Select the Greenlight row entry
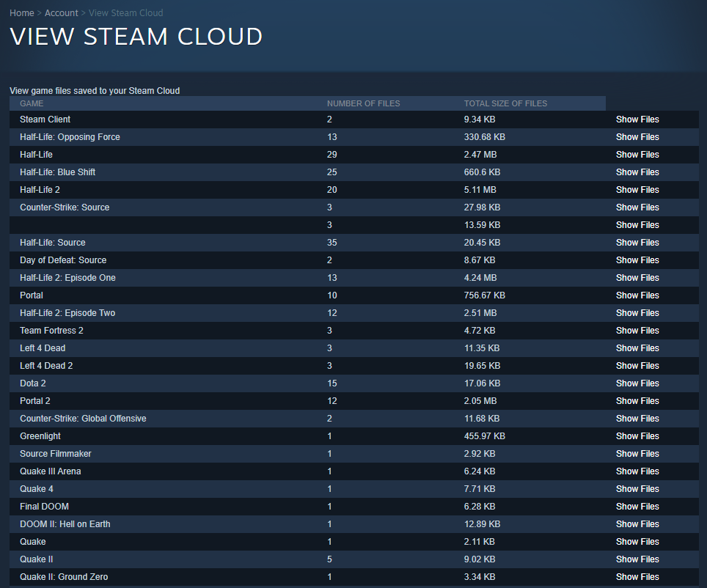This screenshot has width=707, height=588. pyautogui.click(x=40, y=436)
